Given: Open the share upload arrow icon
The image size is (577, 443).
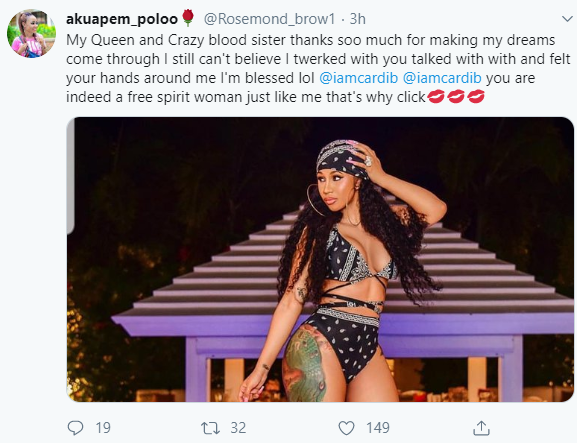Looking at the screenshot, I should coord(481,428).
